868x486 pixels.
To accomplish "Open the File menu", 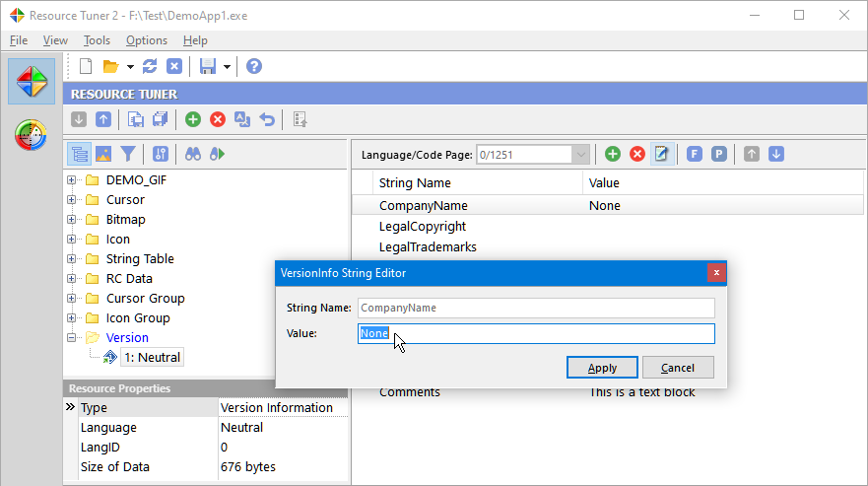I will coord(19,40).
